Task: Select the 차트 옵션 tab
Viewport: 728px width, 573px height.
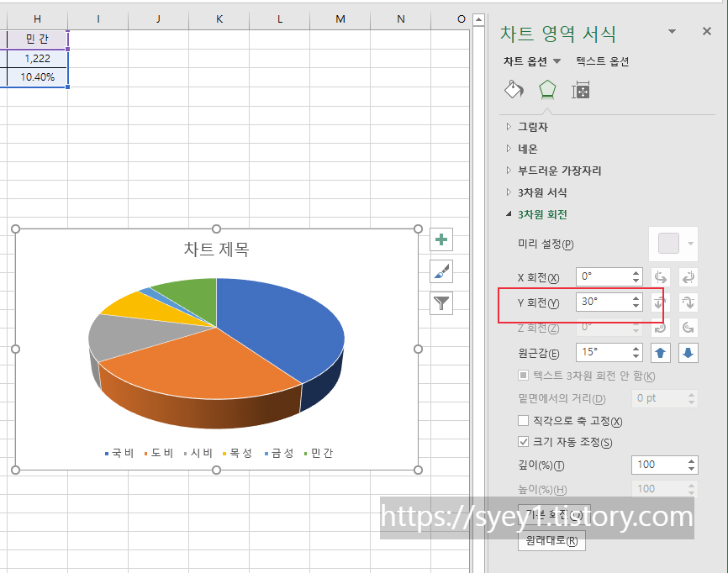Action: point(525,61)
